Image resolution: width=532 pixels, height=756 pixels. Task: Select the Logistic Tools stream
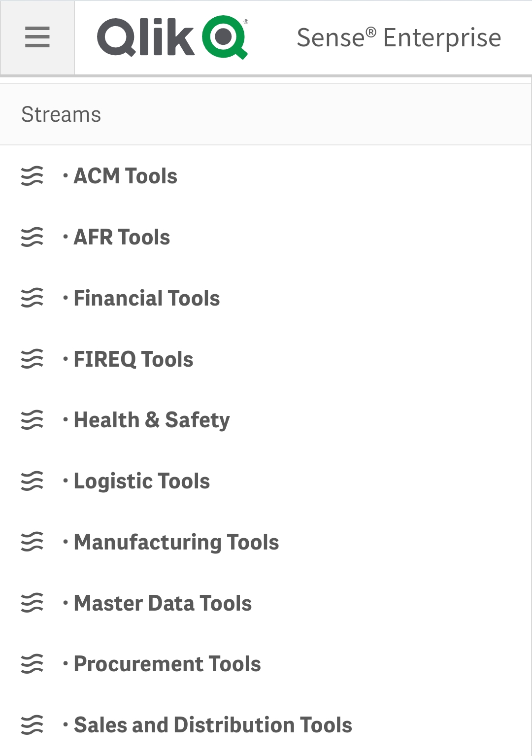click(x=266, y=481)
